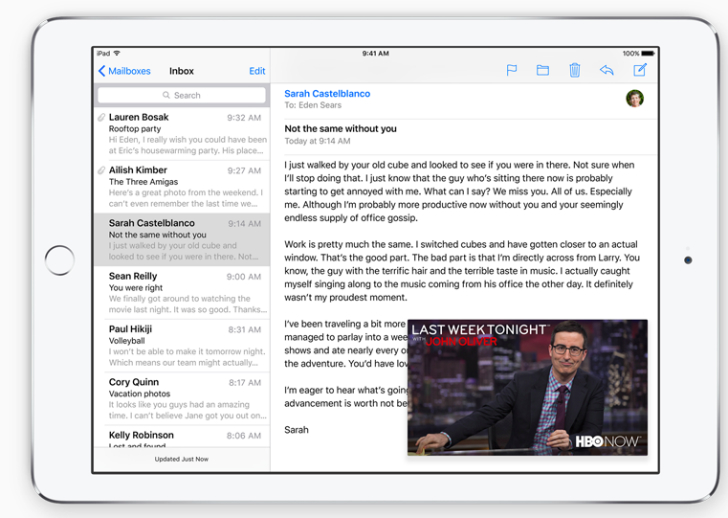Tap the attachment paperclip on Ailish Kimber email
728x518 pixels.
point(101,170)
